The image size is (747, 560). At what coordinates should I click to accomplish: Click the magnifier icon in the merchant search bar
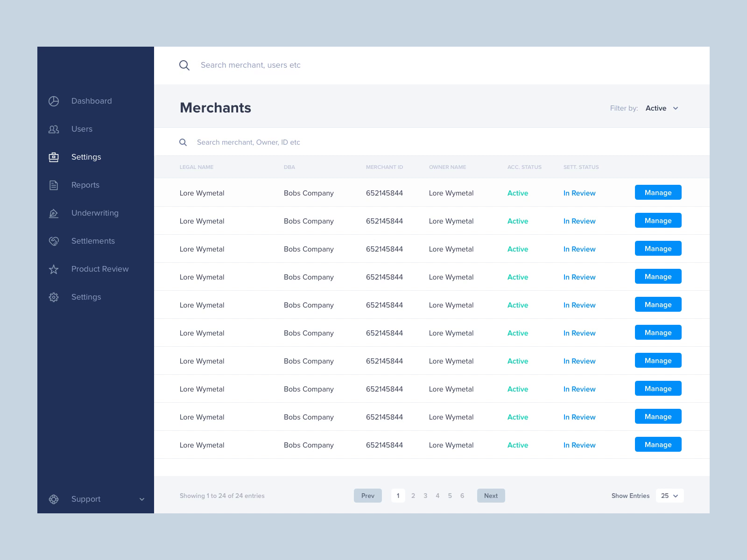pyautogui.click(x=183, y=142)
